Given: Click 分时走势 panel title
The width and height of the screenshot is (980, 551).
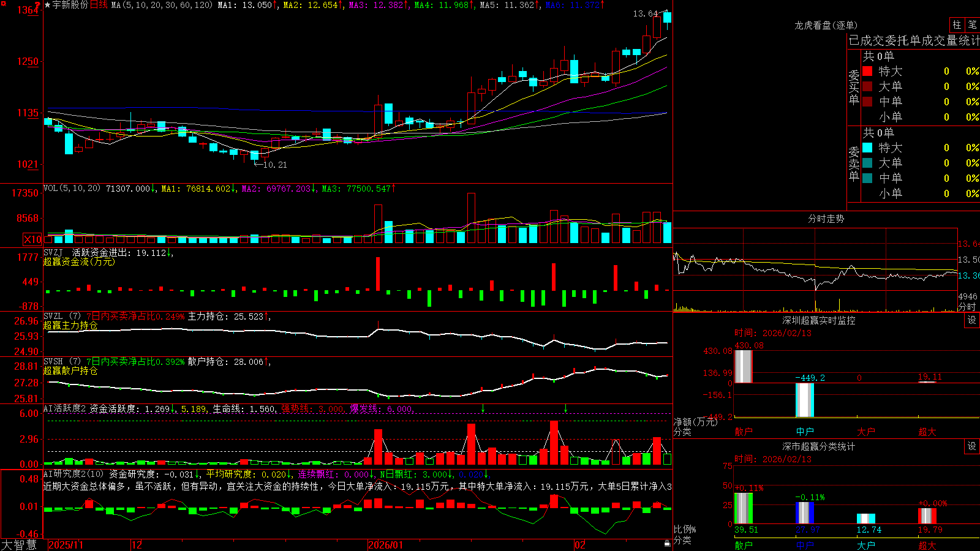Looking at the screenshot, I should click(x=826, y=219).
